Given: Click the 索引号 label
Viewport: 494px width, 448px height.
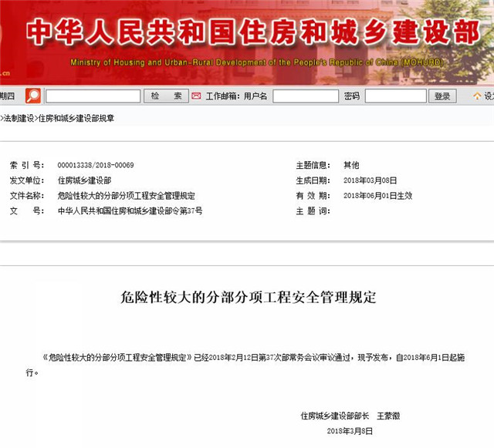Looking at the screenshot, I should [27, 165].
